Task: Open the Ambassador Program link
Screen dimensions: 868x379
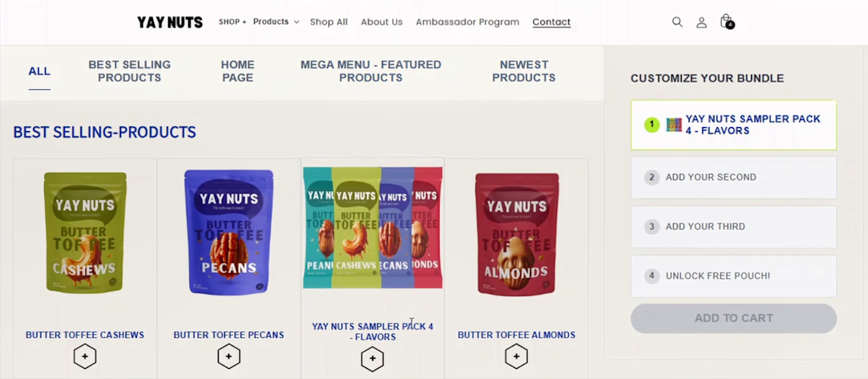Action: pos(467,22)
